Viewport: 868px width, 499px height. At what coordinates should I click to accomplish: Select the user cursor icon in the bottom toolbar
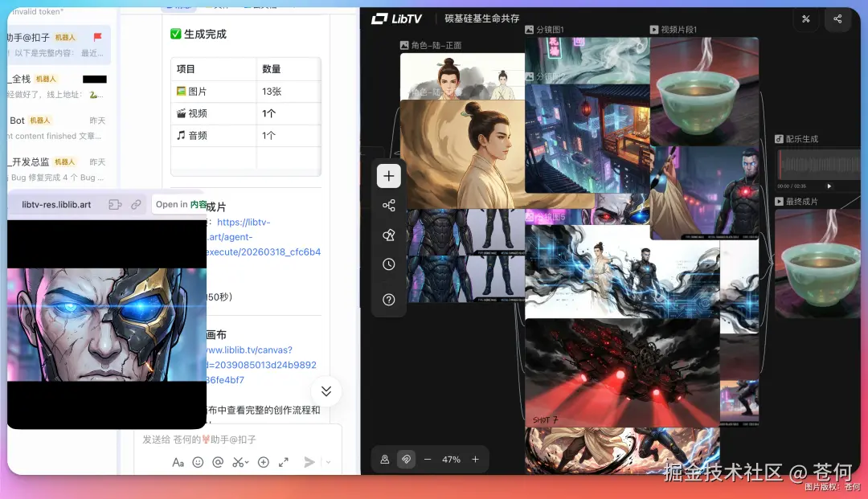pyautogui.click(x=384, y=459)
